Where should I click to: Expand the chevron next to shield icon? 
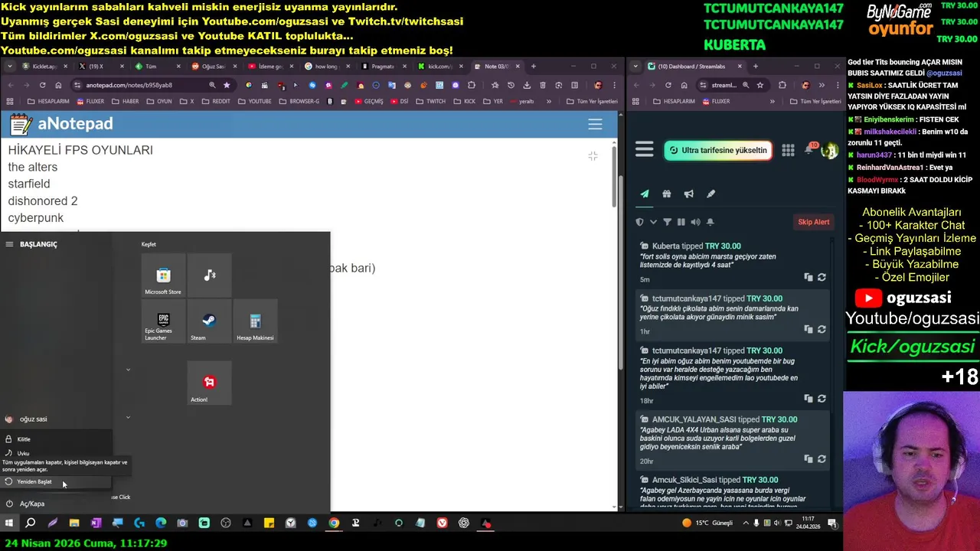click(653, 222)
